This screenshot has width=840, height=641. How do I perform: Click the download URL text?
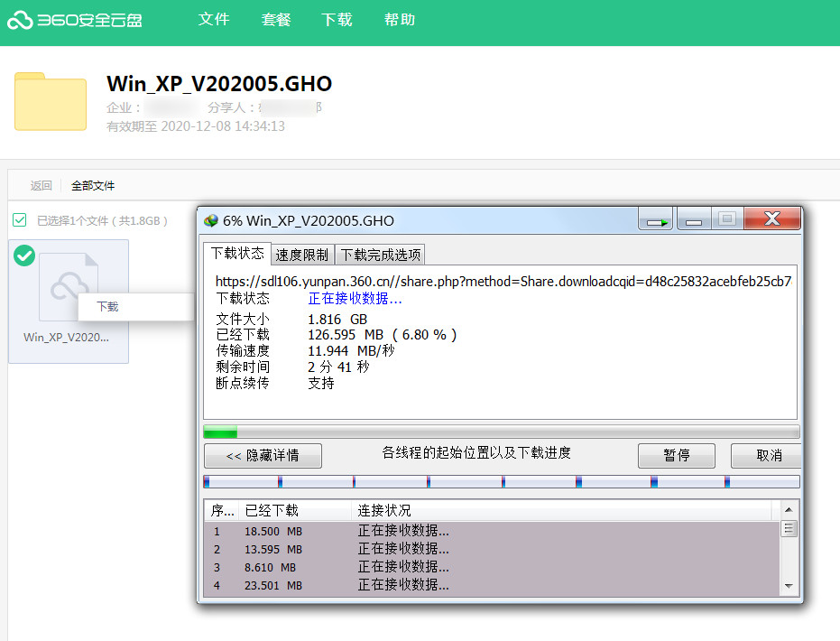[503, 282]
